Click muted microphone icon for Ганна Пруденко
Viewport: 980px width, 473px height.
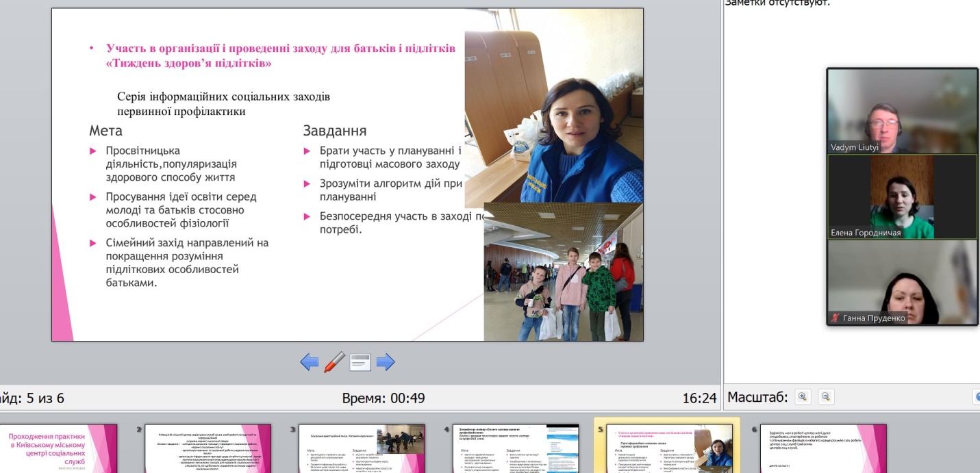835,318
